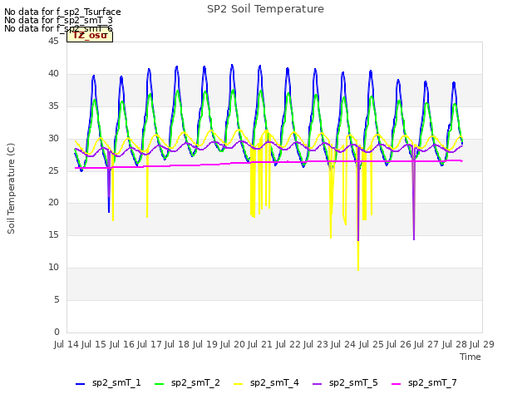Click the 0 y-axis tick label
The image size is (532, 399).
(57, 332)
